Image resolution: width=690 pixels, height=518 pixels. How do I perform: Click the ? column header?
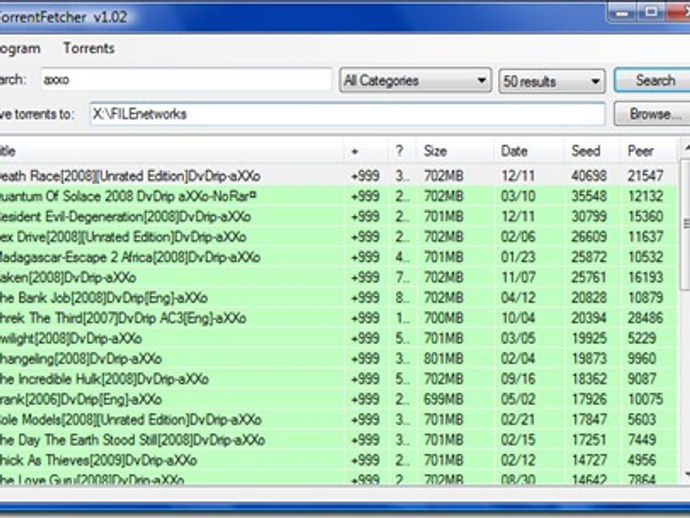click(x=402, y=151)
